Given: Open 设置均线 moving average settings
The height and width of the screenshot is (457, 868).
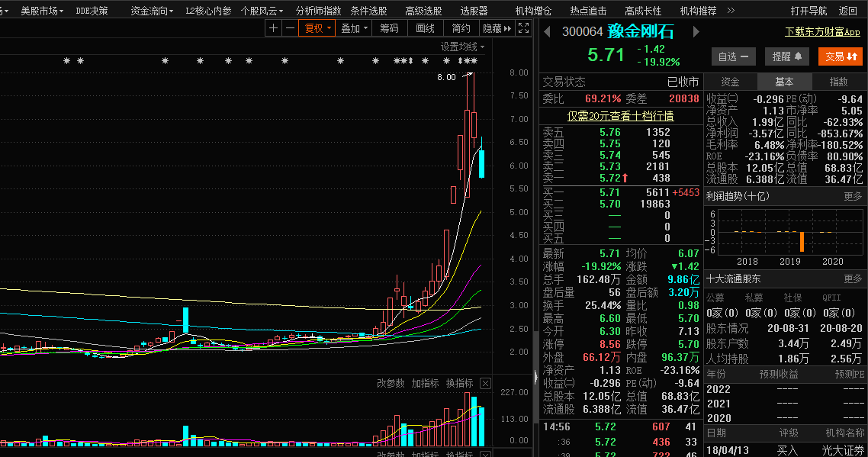Looking at the screenshot, I should point(462,47).
